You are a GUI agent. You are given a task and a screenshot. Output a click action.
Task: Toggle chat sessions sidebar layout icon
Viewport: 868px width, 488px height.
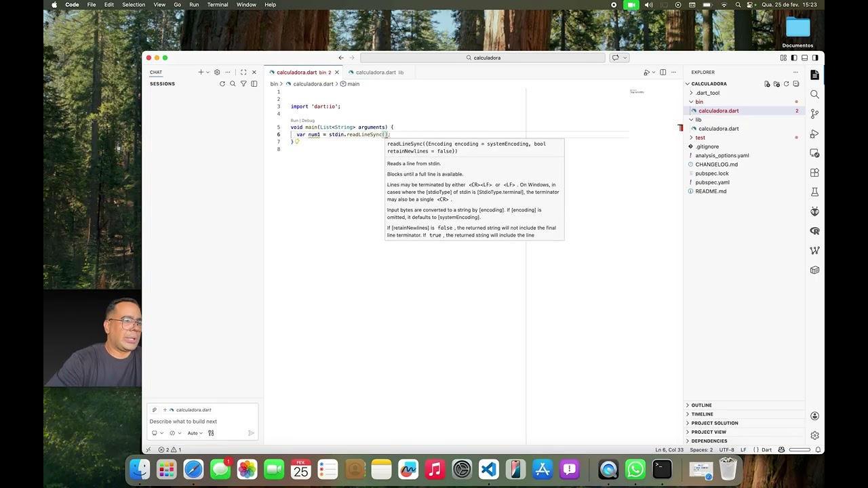(254, 84)
